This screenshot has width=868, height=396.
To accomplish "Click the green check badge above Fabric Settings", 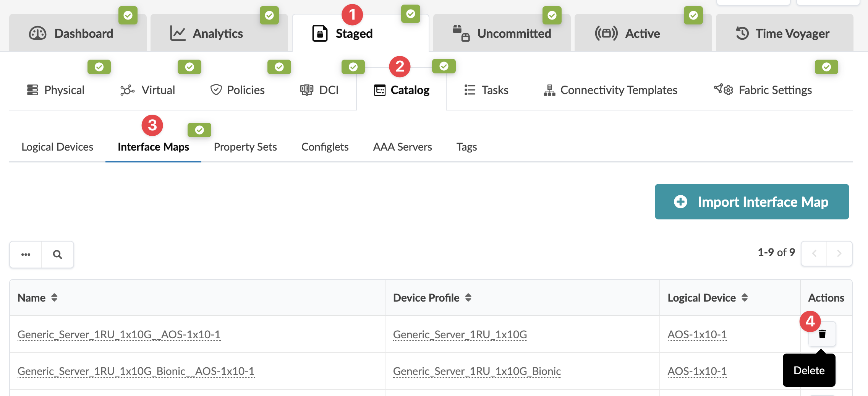I will pyautogui.click(x=826, y=67).
